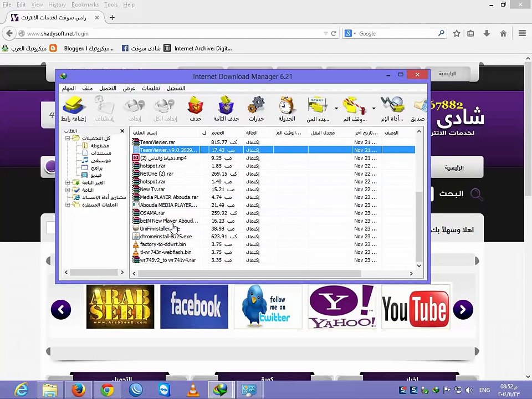Open VLC media player from taskbar
Image resolution: width=532 pixels, height=399 pixels.
193,390
